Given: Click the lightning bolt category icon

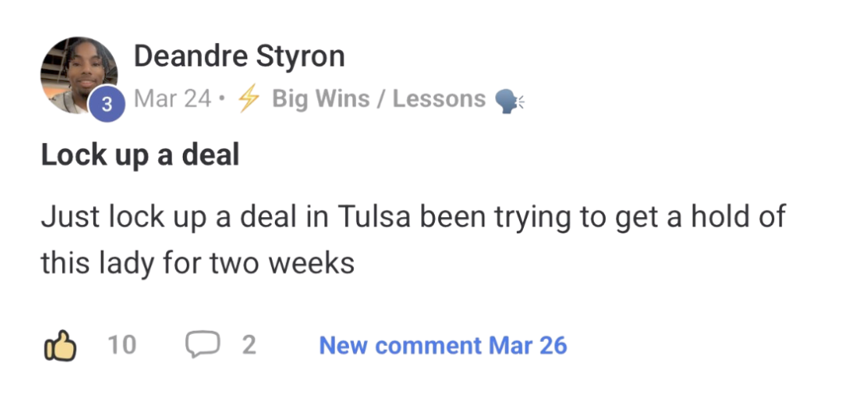Looking at the screenshot, I should [x=250, y=99].
